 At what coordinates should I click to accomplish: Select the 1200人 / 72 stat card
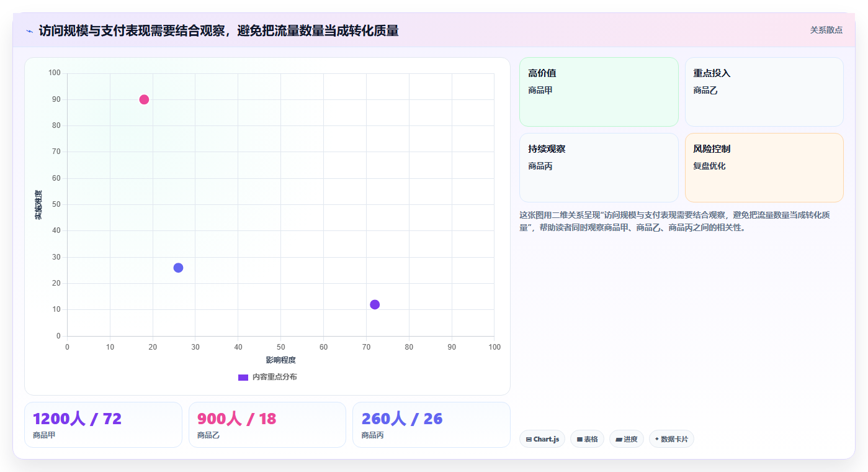(103, 425)
